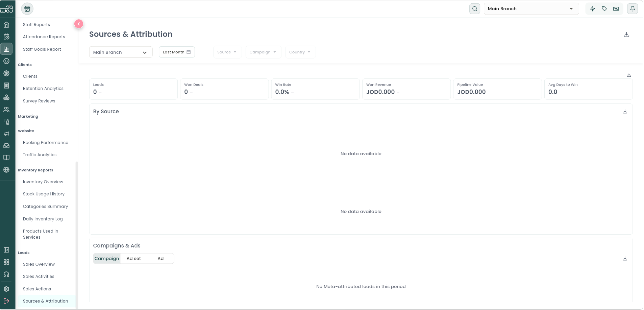Expand the Marketing section heading
The image size is (644, 310).
tap(28, 116)
